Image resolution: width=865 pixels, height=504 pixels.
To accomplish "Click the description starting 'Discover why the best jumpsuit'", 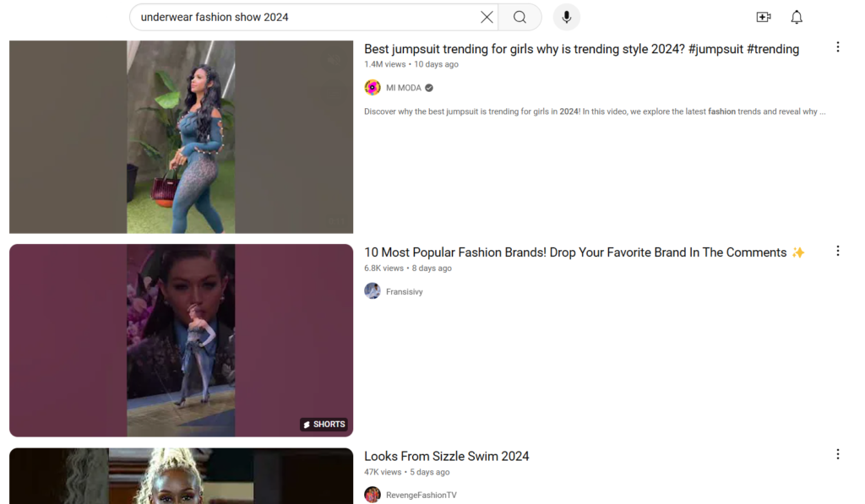I will [x=595, y=111].
